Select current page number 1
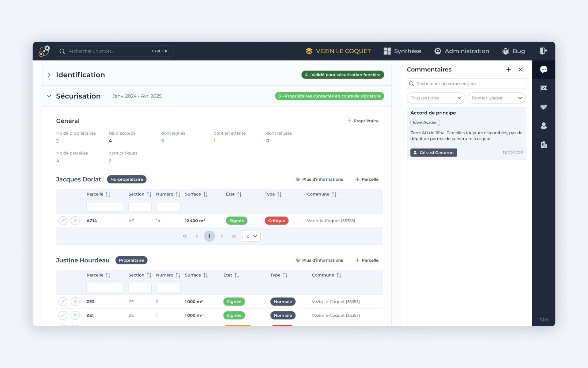Image resolution: width=588 pixels, height=368 pixels. 209,236
